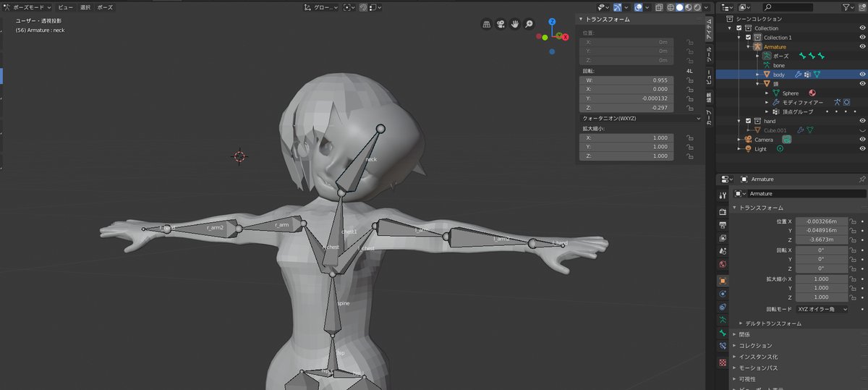Open the transform orientation dropdown グロー...
868x390 pixels.
321,7
